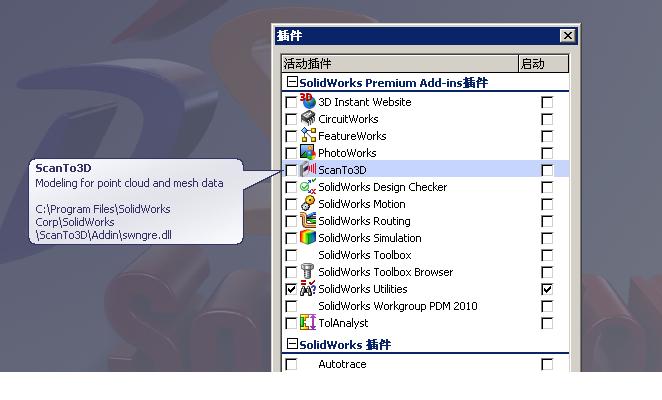Image resolution: width=662 pixels, height=400 pixels.
Task: Collapse the SolidWorks 插件 group
Action: coord(292,344)
